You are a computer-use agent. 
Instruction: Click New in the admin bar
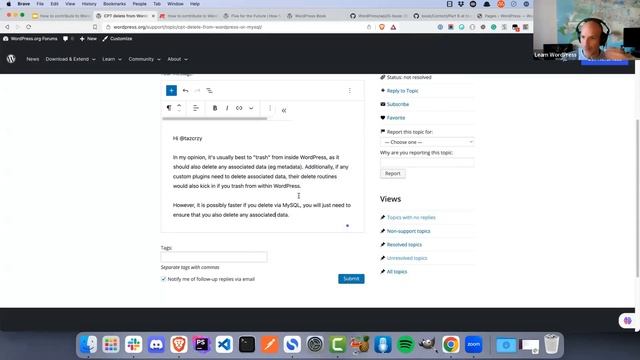(88, 39)
